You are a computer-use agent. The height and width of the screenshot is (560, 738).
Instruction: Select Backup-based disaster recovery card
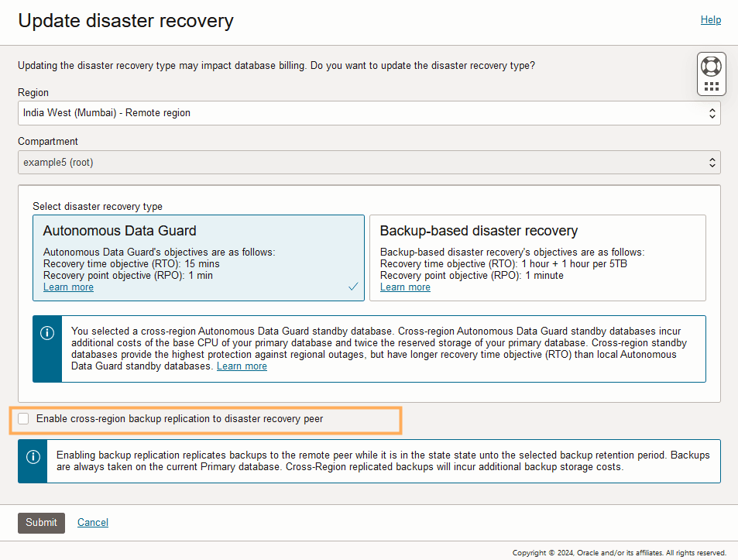tap(537, 258)
